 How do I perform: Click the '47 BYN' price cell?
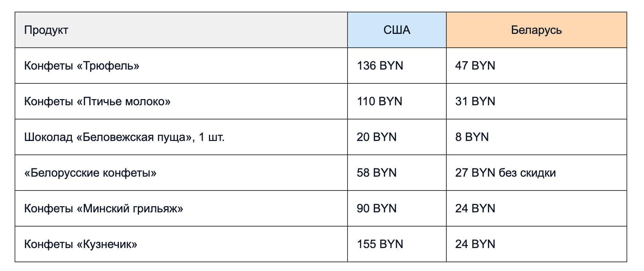(x=475, y=66)
